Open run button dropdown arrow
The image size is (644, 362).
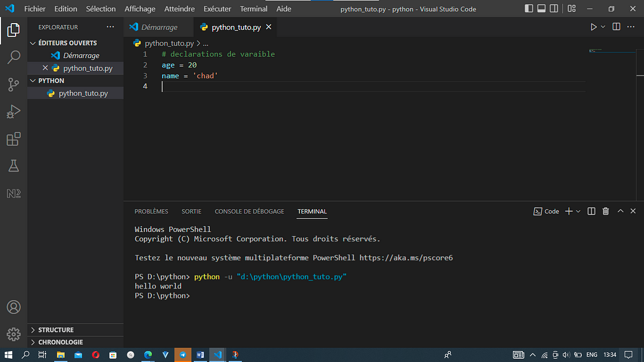603,27
